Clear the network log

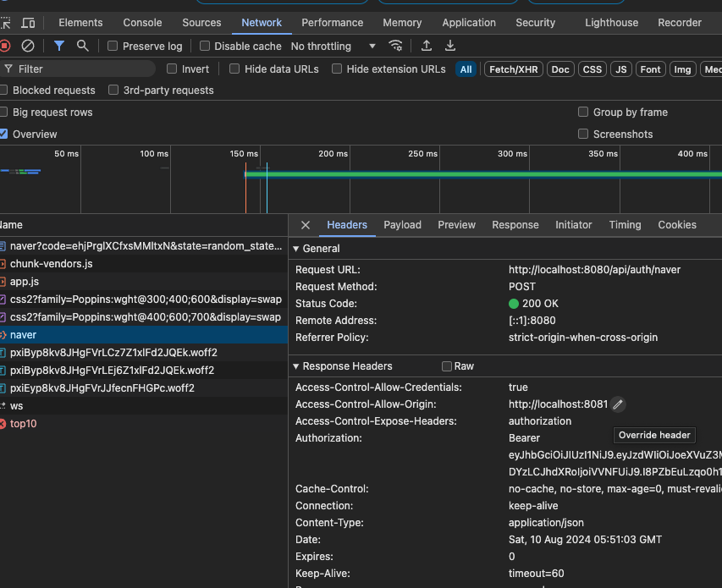(28, 46)
